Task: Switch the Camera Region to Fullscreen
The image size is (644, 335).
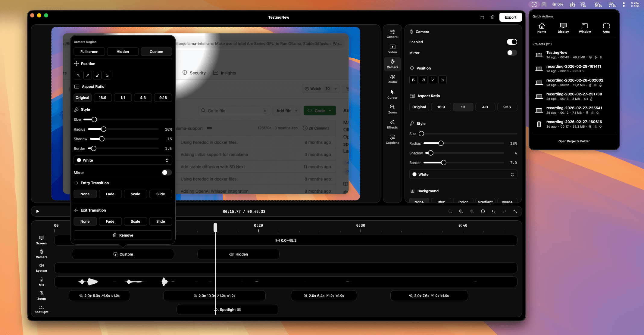Action: 89,51
